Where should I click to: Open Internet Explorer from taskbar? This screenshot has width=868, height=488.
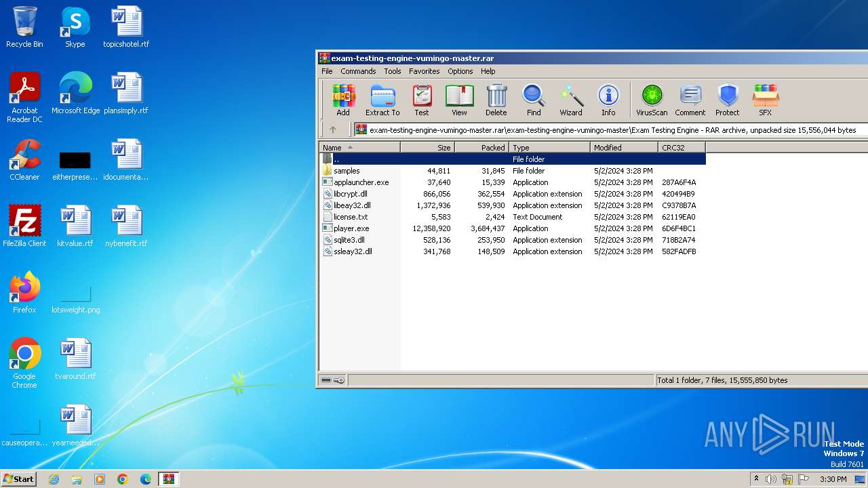[x=54, y=479]
